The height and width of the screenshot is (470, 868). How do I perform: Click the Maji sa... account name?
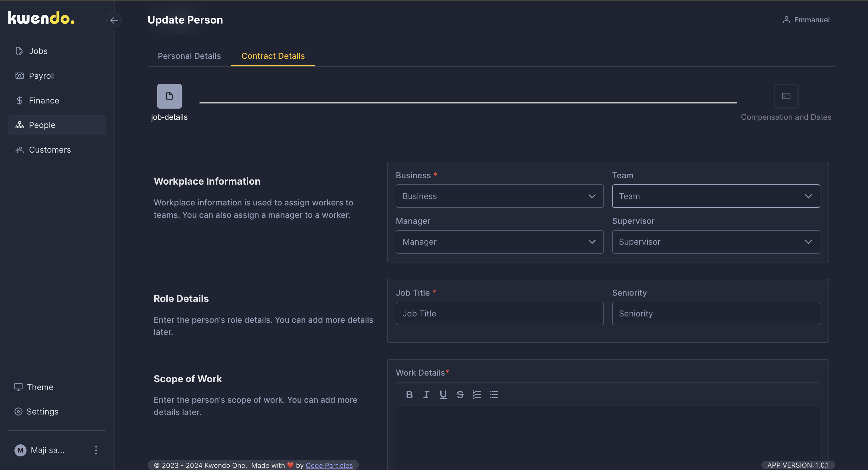click(x=48, y=450)
